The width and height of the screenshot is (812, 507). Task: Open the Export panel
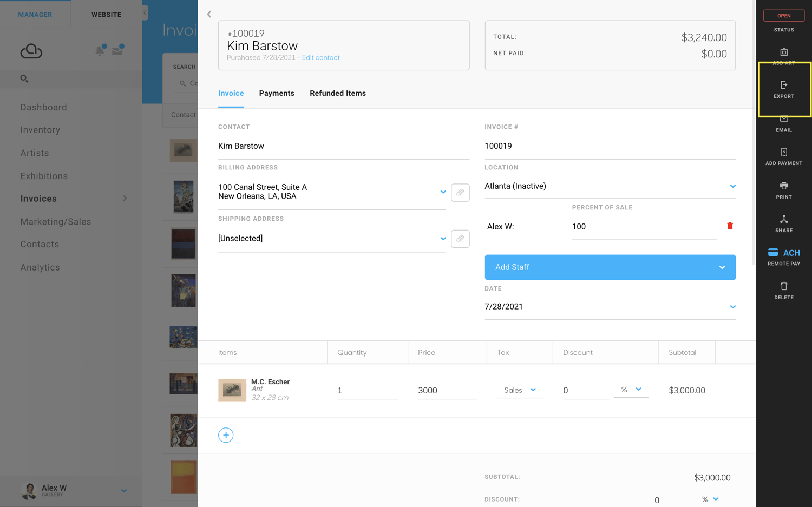(x=784, y=89)
